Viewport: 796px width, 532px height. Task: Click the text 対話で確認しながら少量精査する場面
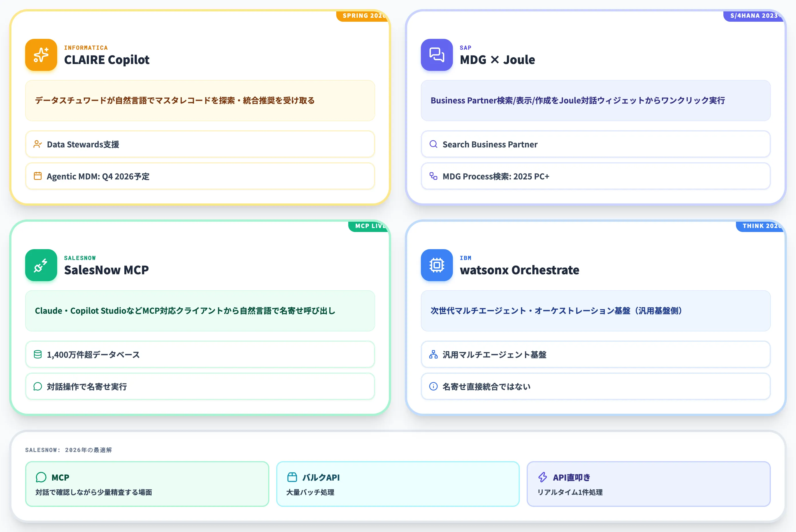click(x=94, y=492)
